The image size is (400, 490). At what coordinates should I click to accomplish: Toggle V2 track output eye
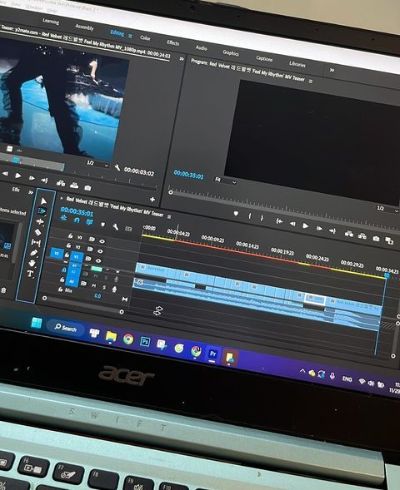tap(100, 251)
